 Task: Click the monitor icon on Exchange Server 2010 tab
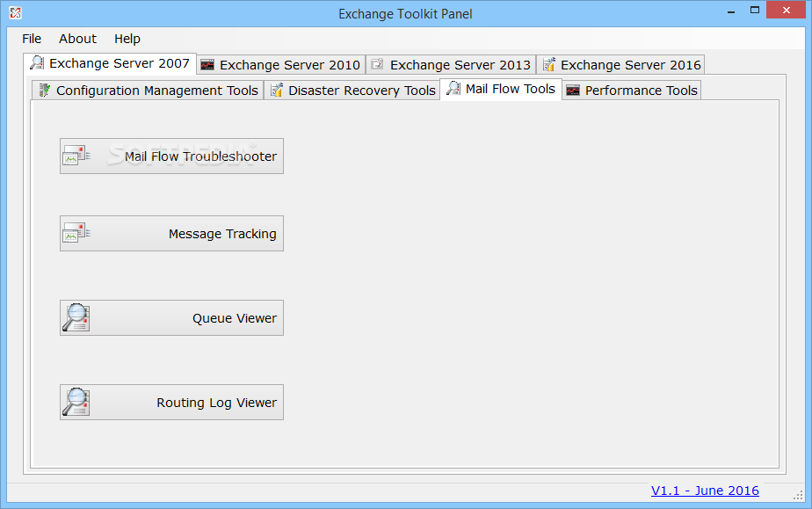[x=207, y=65]
